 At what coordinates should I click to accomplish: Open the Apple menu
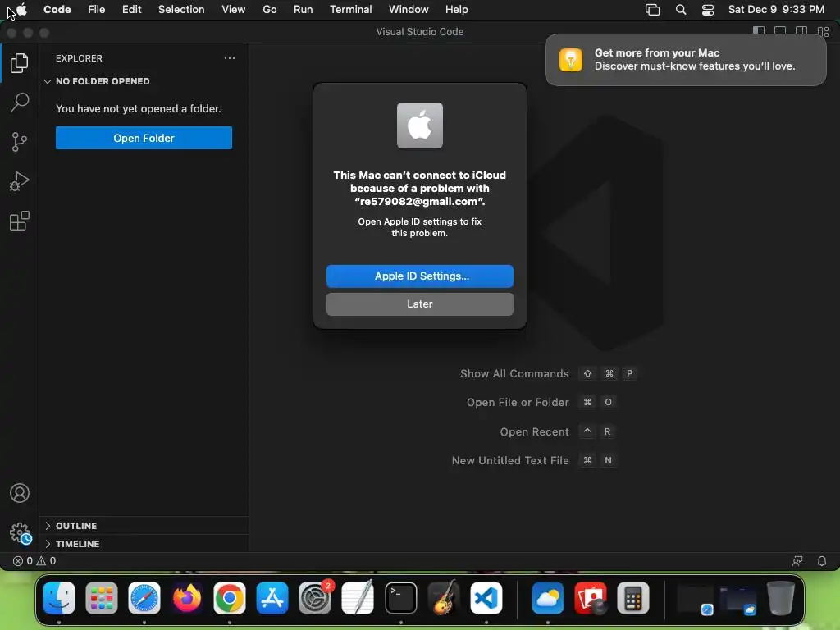click(21, 9)
